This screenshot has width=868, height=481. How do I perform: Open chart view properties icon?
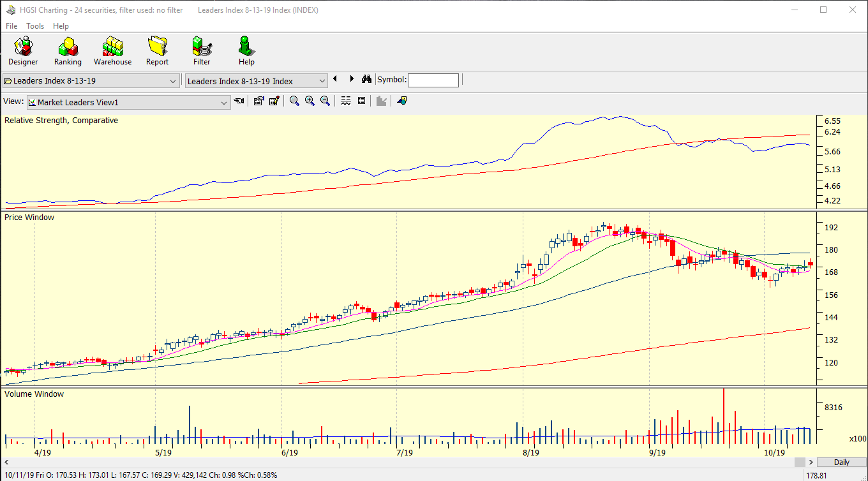[x=258, y=101]
